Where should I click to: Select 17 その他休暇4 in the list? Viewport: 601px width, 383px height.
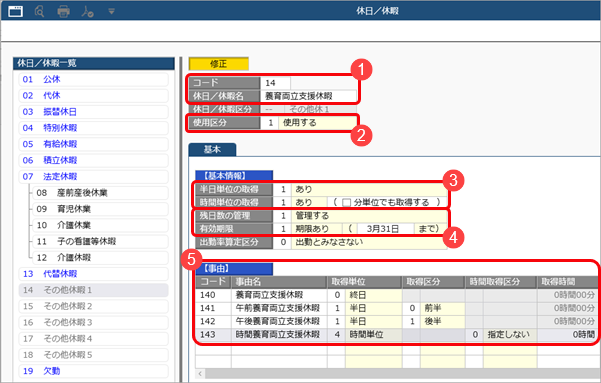[93, 339]
